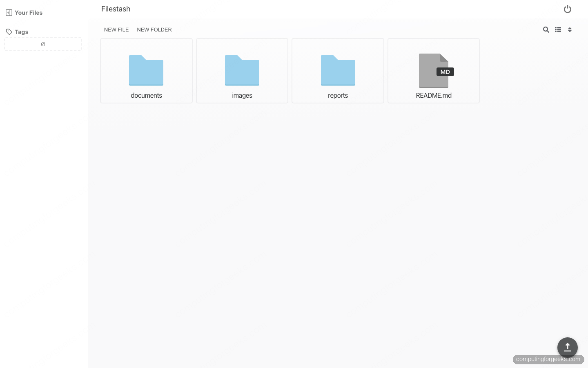The height and width of the screenshot is (368, 588).
Task: Open the documents folder
Action: (146, 71)
